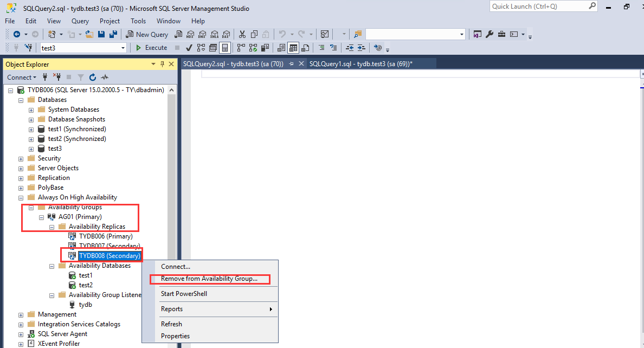Click the Decrease Indent icon

(350, 48)
